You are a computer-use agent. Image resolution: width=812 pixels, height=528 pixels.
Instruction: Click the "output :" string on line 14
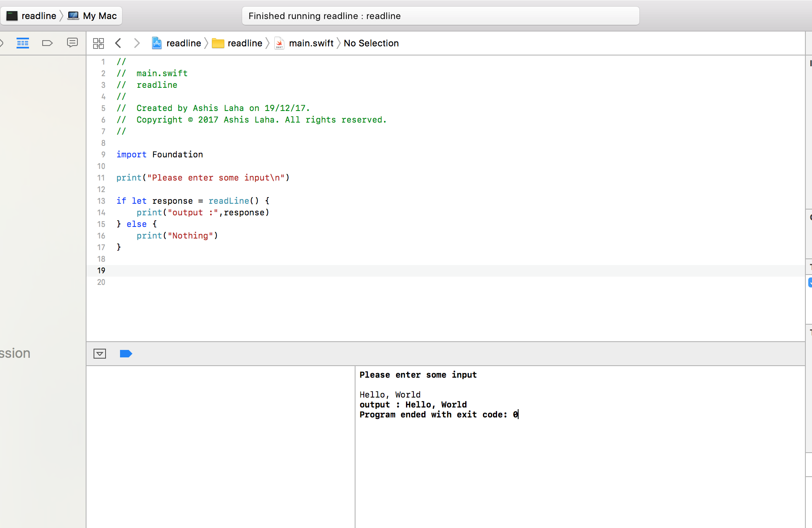(193, 212)
